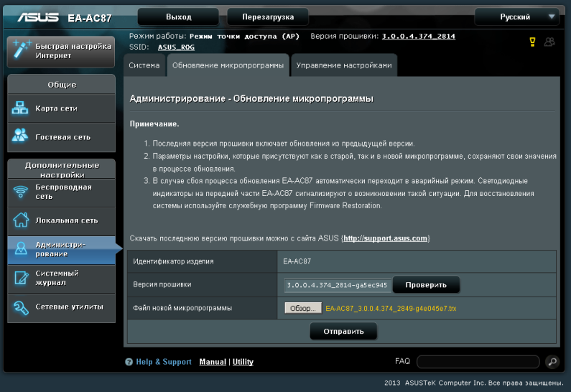The height and width of the screenshot is (392, 571).
Task: Follow the http://support.asus.com link
Action: (385, 238)
